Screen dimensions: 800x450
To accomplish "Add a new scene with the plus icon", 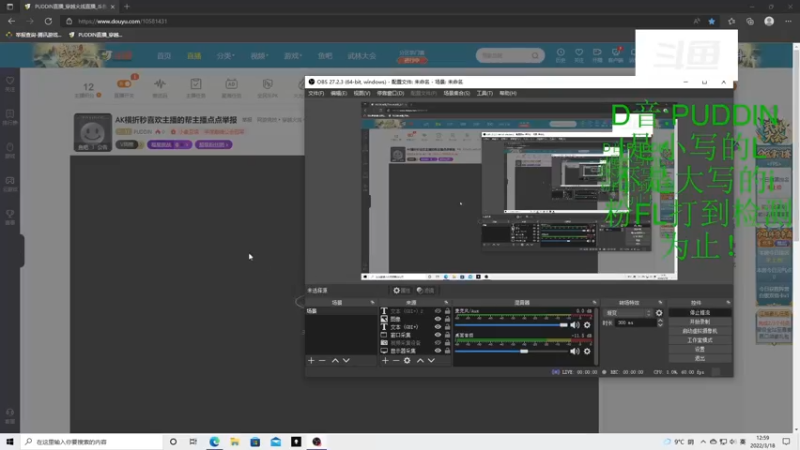I will [x=311, y=360].
